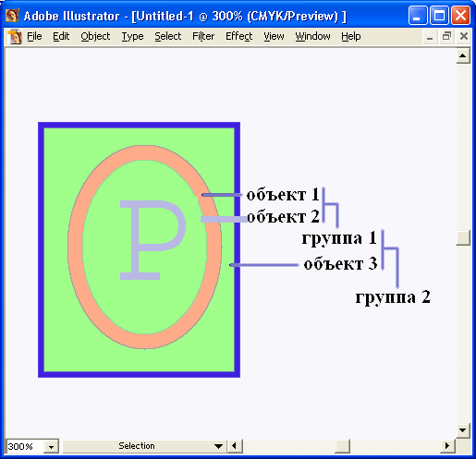This screenshot has height=459, width=476.
Task: Click the Illustrator icon in the title bar
Action: tap(12, 15)
